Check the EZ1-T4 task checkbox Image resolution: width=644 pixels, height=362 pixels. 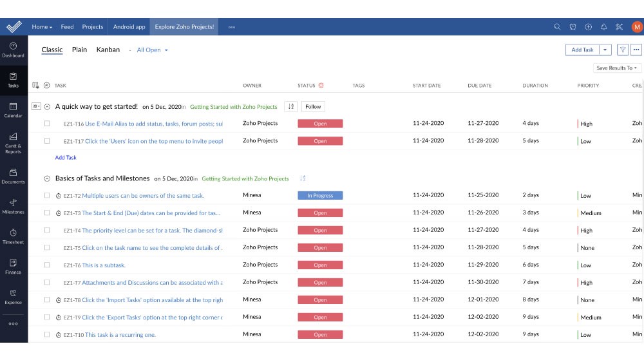pyautogui.click(x=47, y=230)
